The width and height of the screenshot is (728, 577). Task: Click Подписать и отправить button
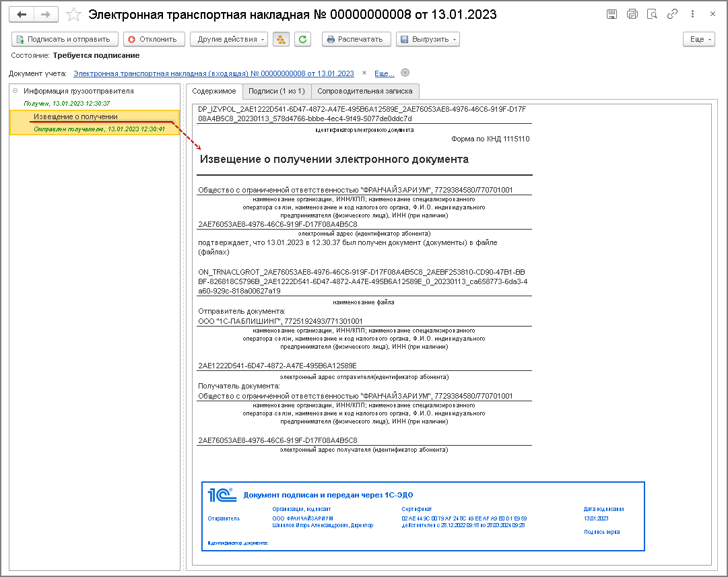65,40
